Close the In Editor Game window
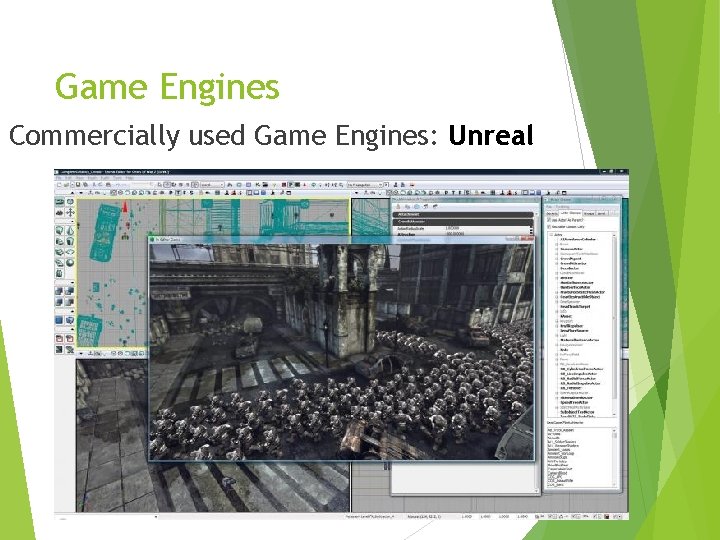720x540 pixels. [x=528, y=239]
